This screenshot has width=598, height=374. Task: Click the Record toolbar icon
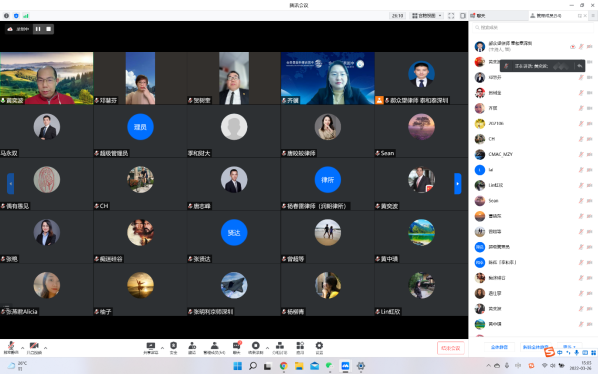(256, 347)
